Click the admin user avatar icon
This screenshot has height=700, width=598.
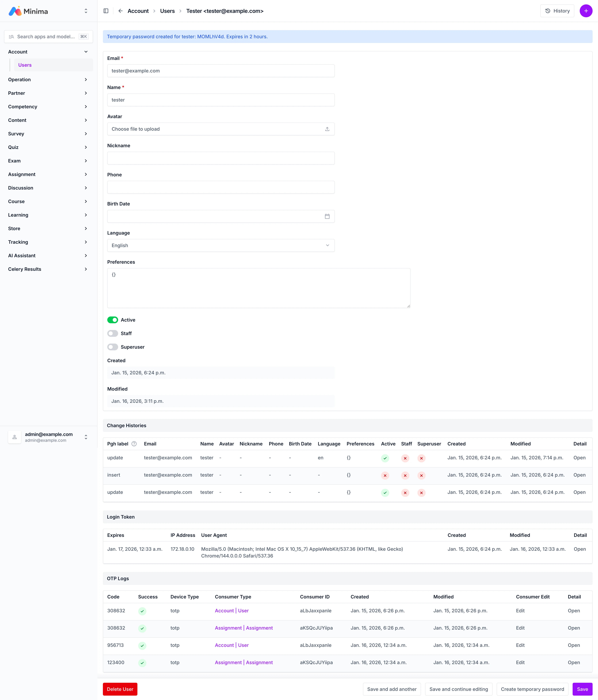pyautogui.click(x=15, y=437)
